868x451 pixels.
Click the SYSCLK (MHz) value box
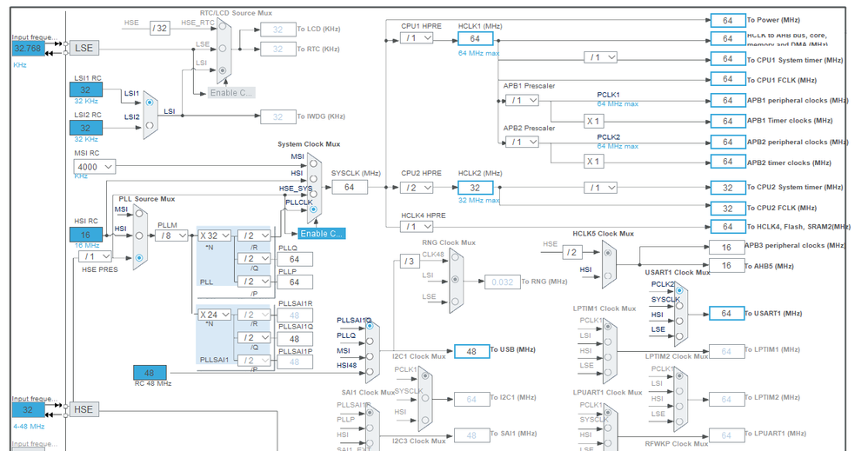pyautogui.click(x=349, y=188)
